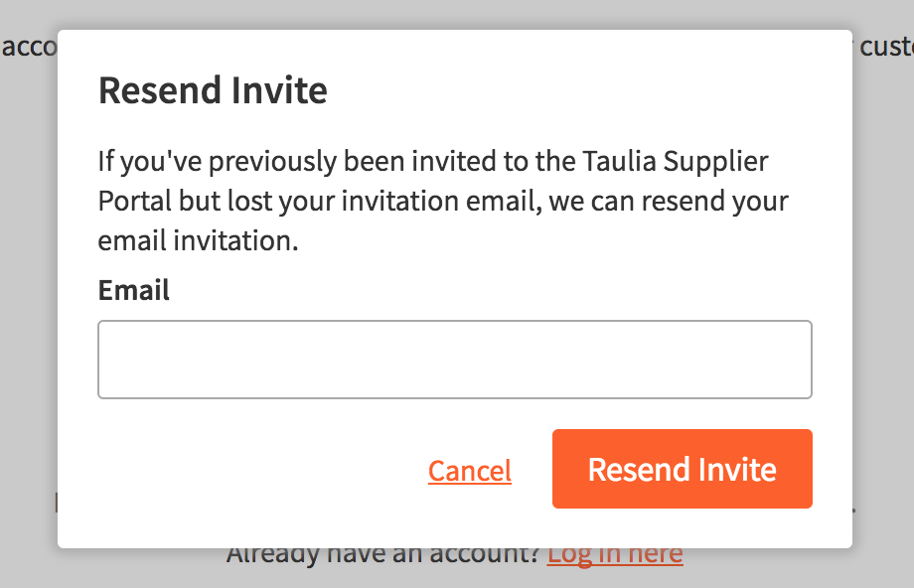Click dimmed background left of the dialog
The width and height of the screenshot is (914, 588).
click(x=28, y=298)
